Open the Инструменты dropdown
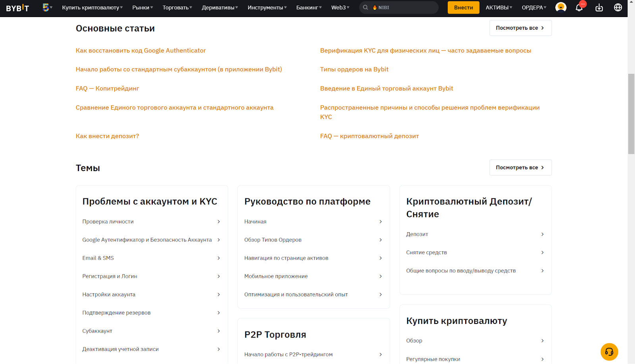635x364 pixels. point(267,8)
